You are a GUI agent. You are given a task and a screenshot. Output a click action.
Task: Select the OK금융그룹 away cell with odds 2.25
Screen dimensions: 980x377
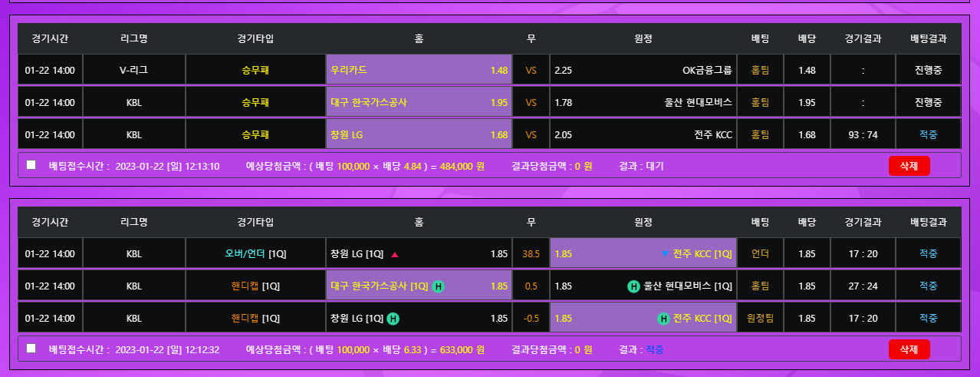tap(643, 70)
